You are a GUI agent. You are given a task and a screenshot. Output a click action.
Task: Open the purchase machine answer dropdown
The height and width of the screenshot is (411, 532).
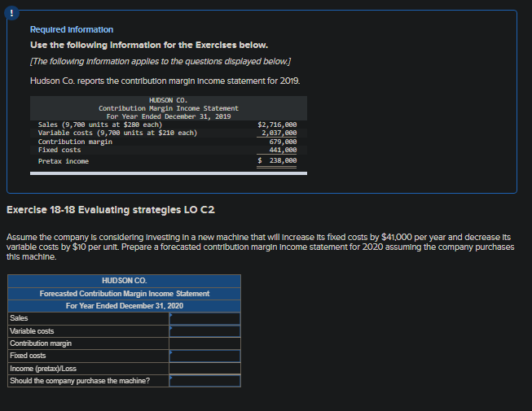[x=205, y=381]
